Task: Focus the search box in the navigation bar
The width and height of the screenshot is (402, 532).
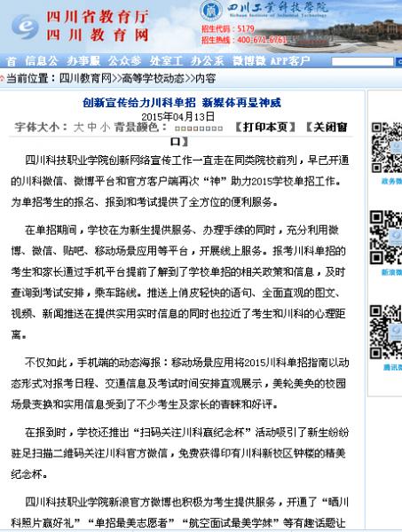Action: pyautogui.click(x=362, y=61)
